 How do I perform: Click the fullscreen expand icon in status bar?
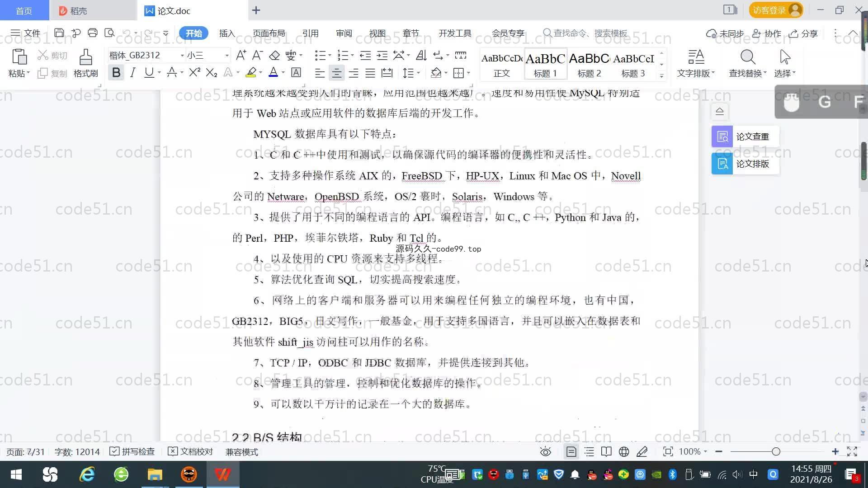(x=852, y=451)
